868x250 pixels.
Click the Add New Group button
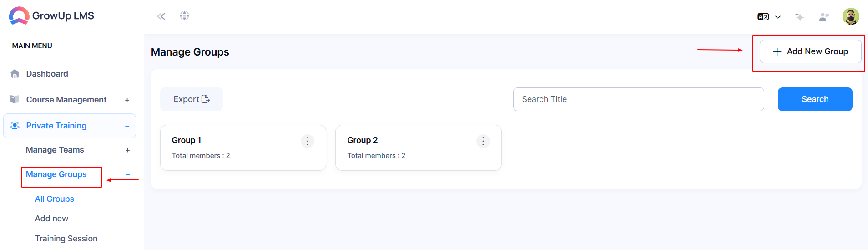click(810, 51)
